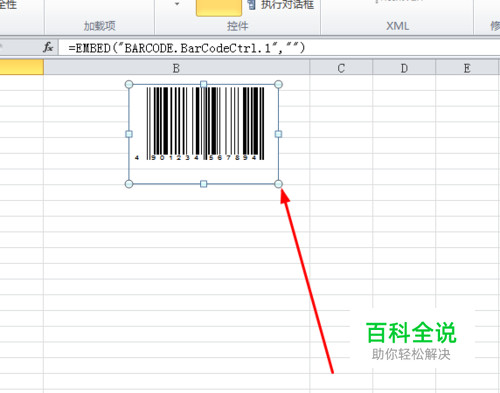The height and width of the screenshot is (393, 500).
Task: Click the barcode's bottom-right corner handle
Action: point(278,184)
